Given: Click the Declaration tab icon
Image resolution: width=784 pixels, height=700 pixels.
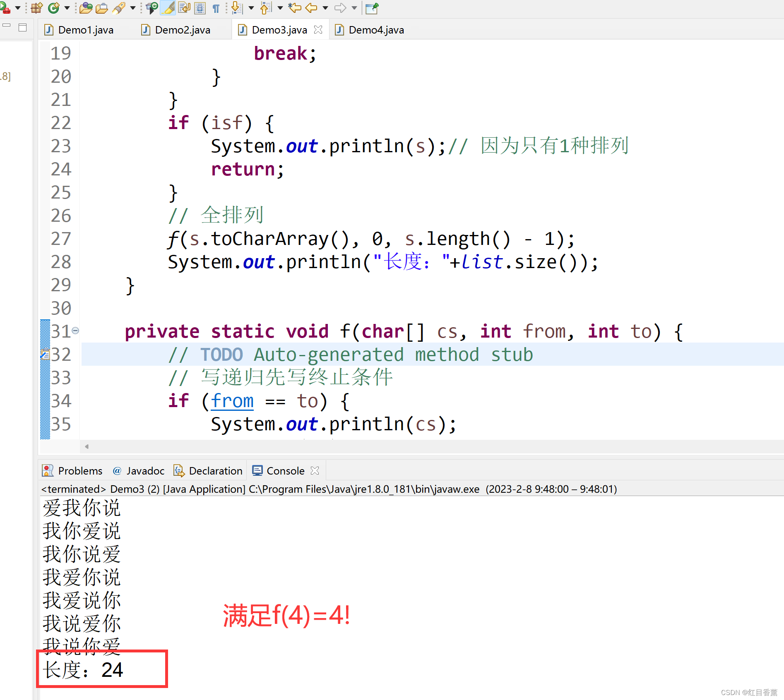Looking at the screenshot, I should pos(179,470).
